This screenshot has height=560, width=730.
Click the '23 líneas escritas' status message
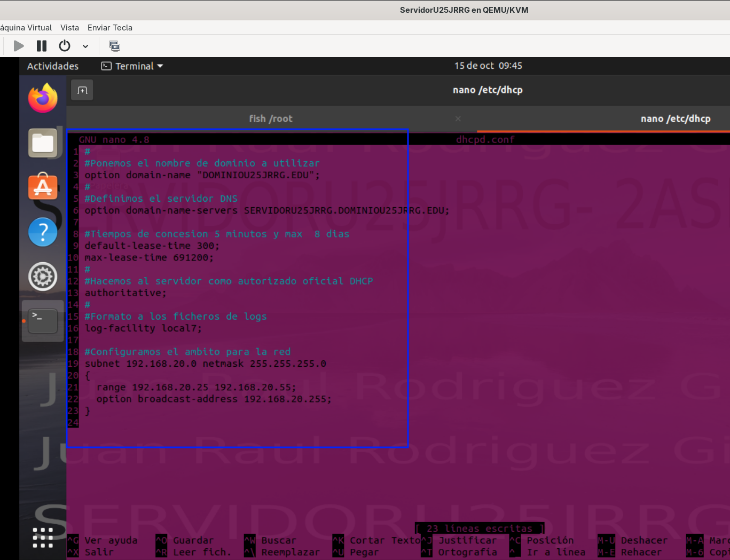coord(480,529)
